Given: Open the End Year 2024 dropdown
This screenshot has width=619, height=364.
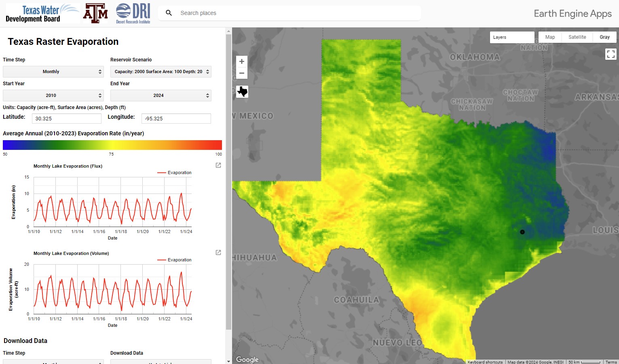Looking at the screenshot, I should 161,95.
